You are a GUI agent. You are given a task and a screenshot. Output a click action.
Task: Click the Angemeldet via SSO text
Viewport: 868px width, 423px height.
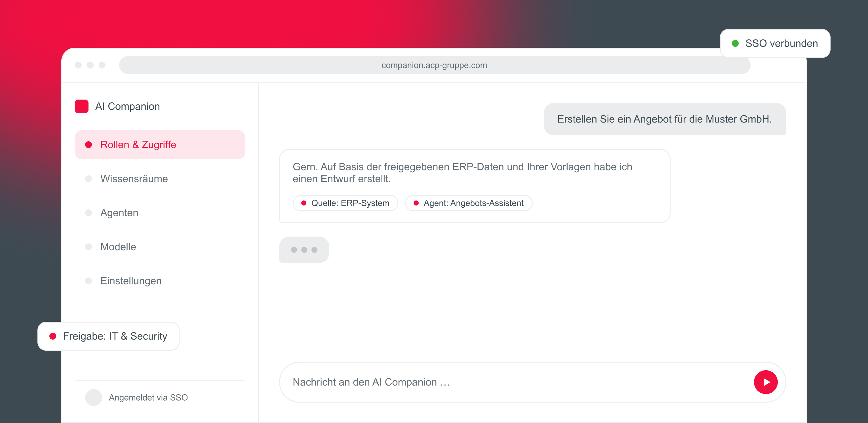click(148, 397)
